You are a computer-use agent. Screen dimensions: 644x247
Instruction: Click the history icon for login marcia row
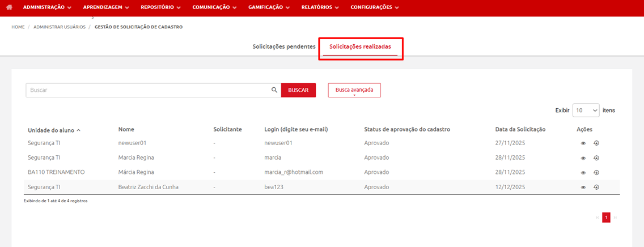coord(596,158)
